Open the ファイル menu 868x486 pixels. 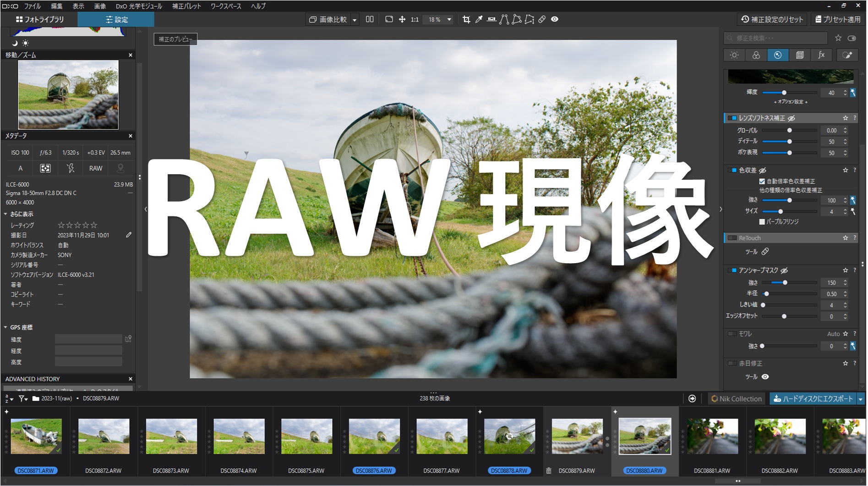coord(33,6)
